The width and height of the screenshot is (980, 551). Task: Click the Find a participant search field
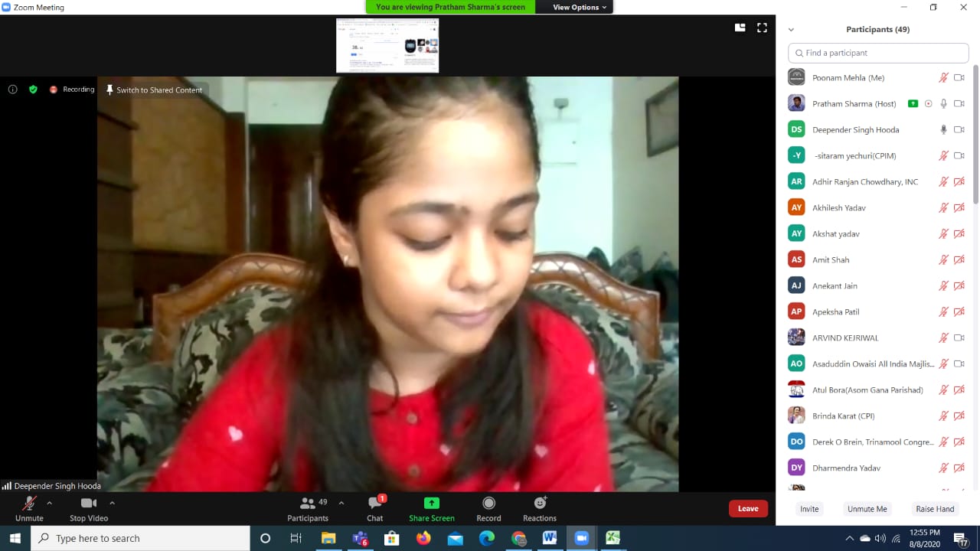tap(878, 53)
